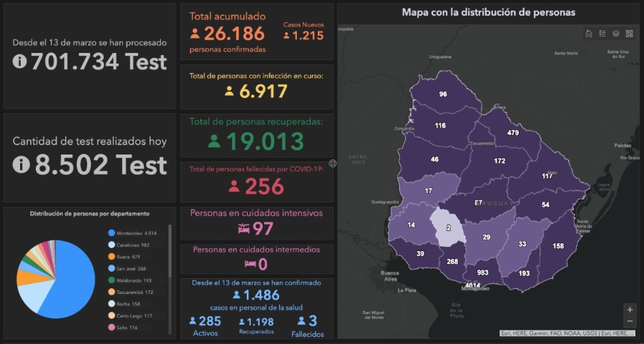Open Esri attribution text on map
The height and width of the screenshot is (344, 644).
(x=565, y=333)
